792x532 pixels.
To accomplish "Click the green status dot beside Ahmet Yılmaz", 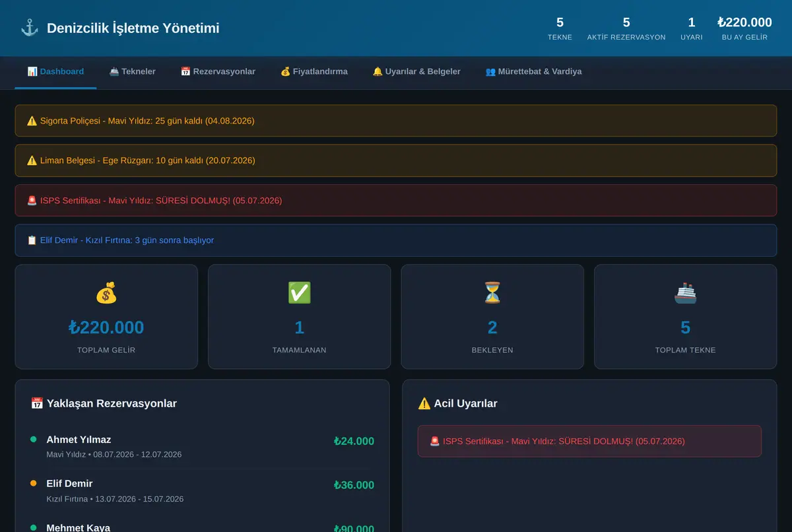I will [x=34, y=439].
